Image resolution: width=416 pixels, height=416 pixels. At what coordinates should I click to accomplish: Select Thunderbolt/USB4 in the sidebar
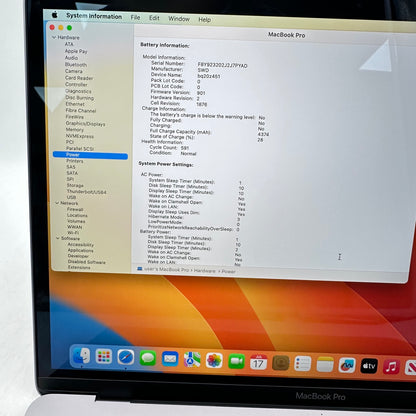coord(86,192)
